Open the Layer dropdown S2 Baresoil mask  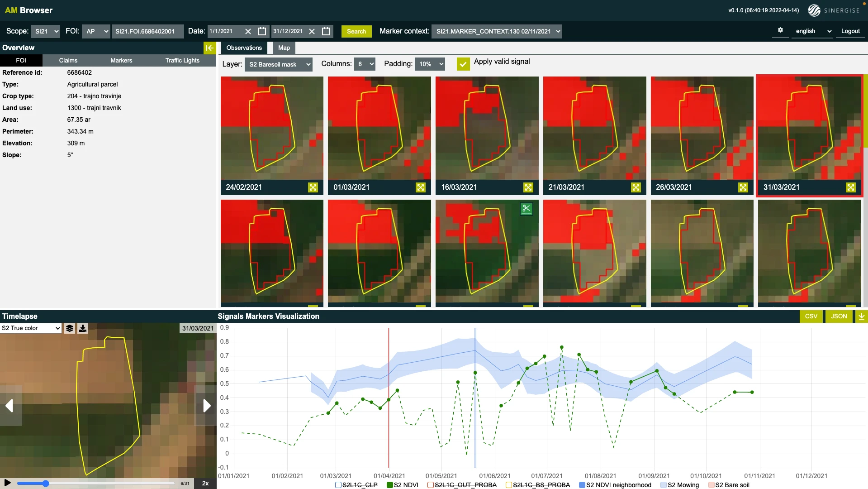tap(279, 64)
